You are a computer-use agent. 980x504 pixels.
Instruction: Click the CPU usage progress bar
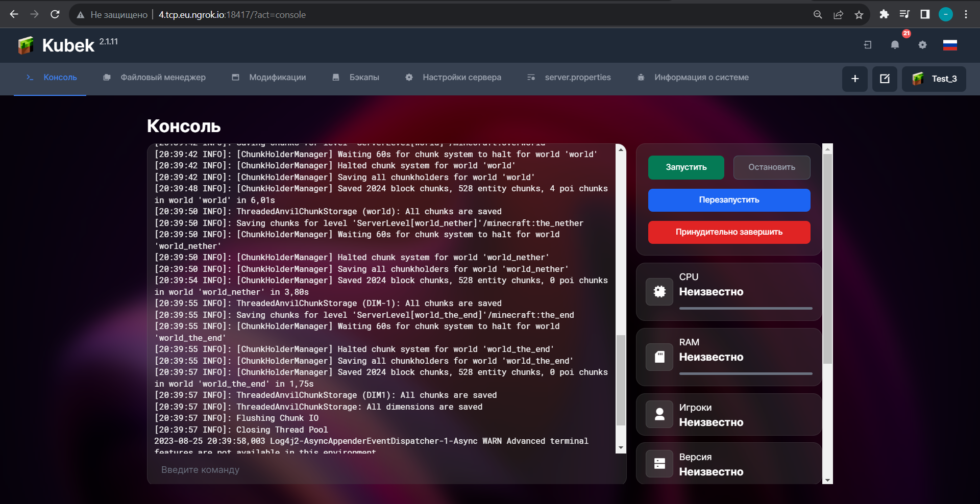745,308
